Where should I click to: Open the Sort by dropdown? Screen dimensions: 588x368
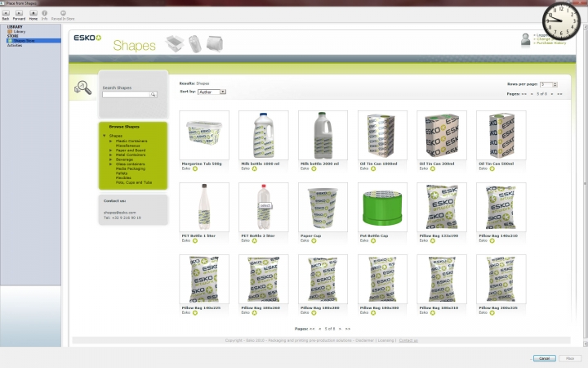click(x=211, y=92)
